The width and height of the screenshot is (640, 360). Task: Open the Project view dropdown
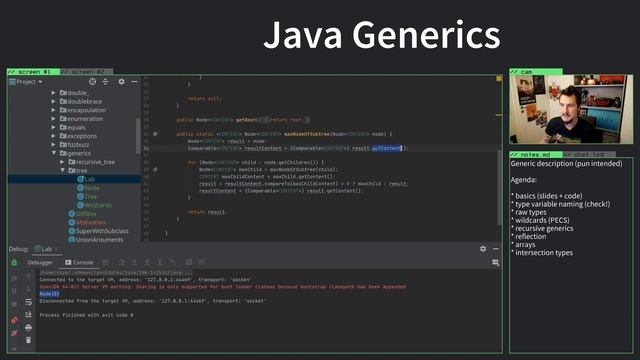coord(26,82)
